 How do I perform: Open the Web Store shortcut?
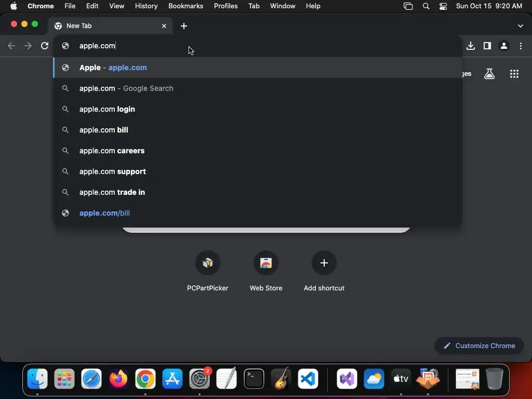[x=266, y=271]
